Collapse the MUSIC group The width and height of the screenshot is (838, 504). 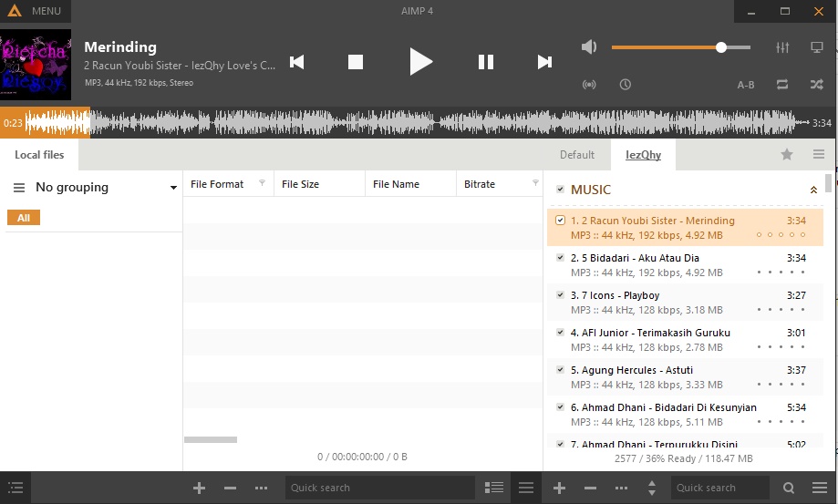pos(813,190)
